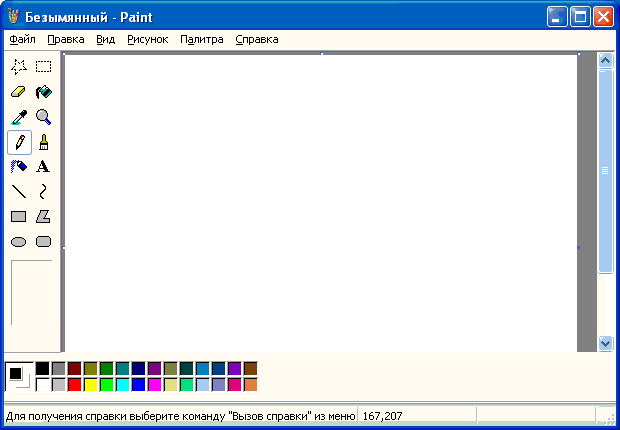Select the bright blue swatch in bottom row

coord(139,385)
